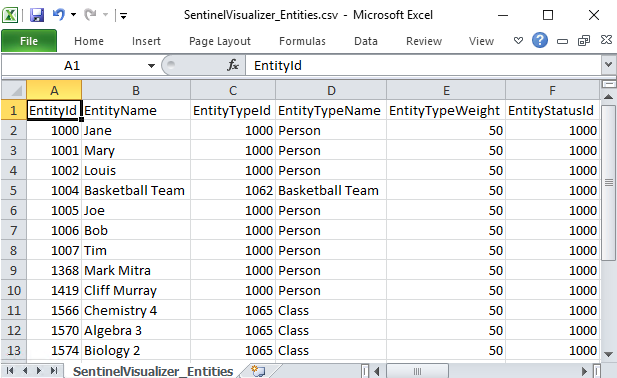Minimize the ribbon with the caret icon

[518, 41]
